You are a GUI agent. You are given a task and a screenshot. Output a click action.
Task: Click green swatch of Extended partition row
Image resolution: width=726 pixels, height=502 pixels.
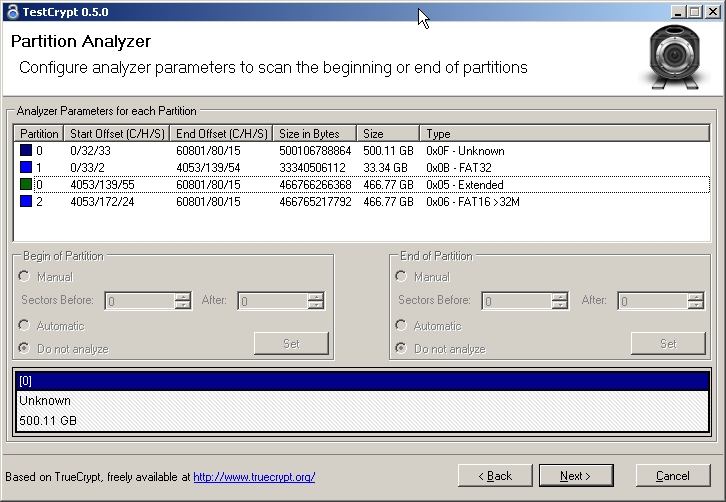26,184
